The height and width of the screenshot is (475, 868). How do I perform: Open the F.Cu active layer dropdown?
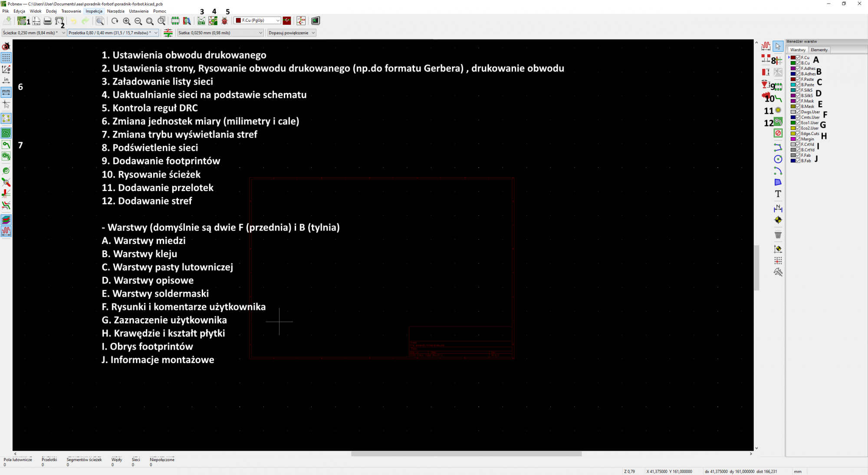[257, 20]
